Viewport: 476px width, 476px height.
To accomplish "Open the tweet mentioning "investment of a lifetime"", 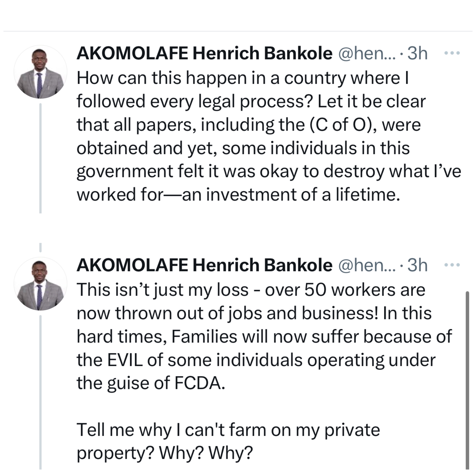I will 246,148.
